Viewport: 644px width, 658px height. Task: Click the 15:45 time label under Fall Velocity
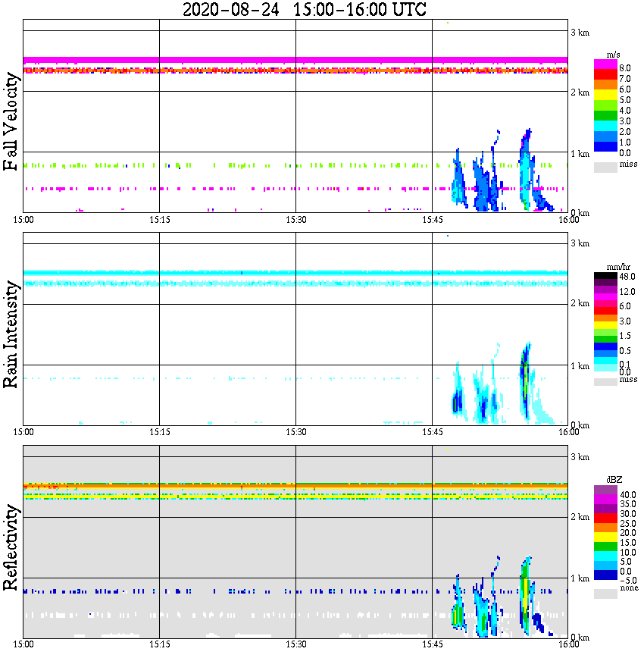tap(433, 220)
